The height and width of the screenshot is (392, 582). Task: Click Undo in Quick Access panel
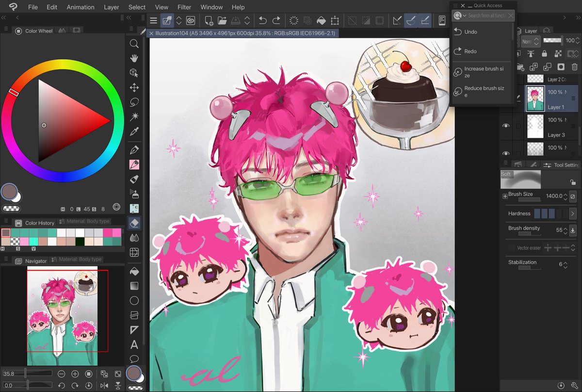click(481, 32)
